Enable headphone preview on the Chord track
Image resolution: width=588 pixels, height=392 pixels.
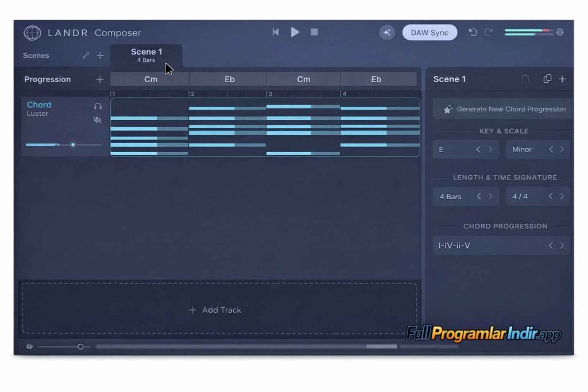[98, 106]
